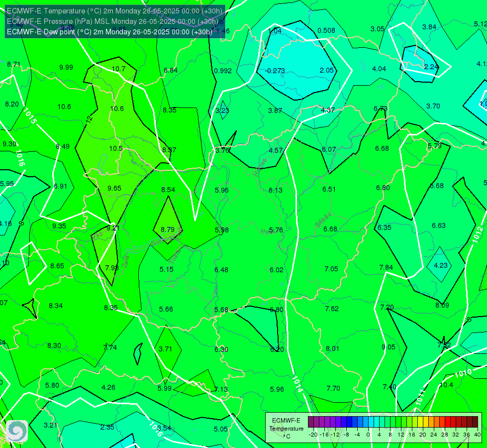
Task: Click the purple legend swatch near -20
Action: [311, 422]
